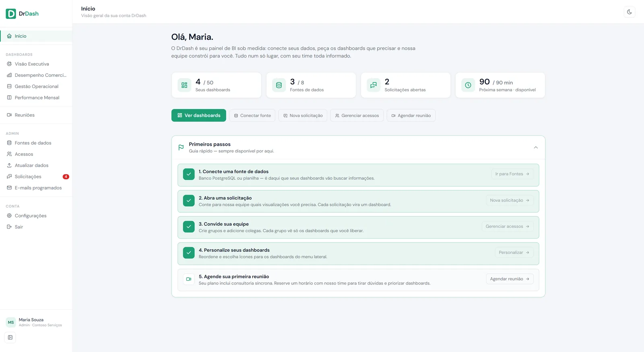Click the clock icon on the 90 min card
Viewport: 644px width, 352px height.
[x=468, y=85]
